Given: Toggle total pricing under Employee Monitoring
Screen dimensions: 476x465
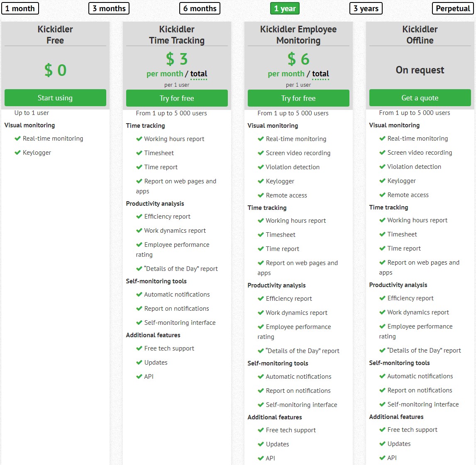Looking at the screenshot, I should pos(320,74).
